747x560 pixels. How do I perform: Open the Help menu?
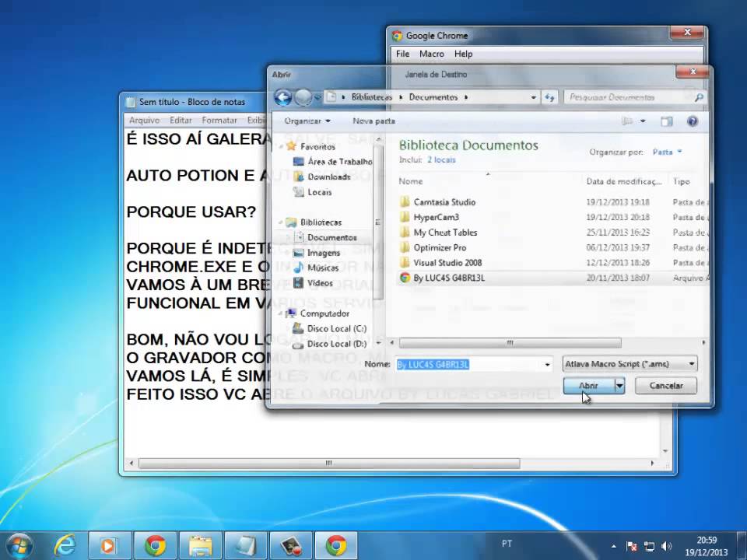coord(463,54)
